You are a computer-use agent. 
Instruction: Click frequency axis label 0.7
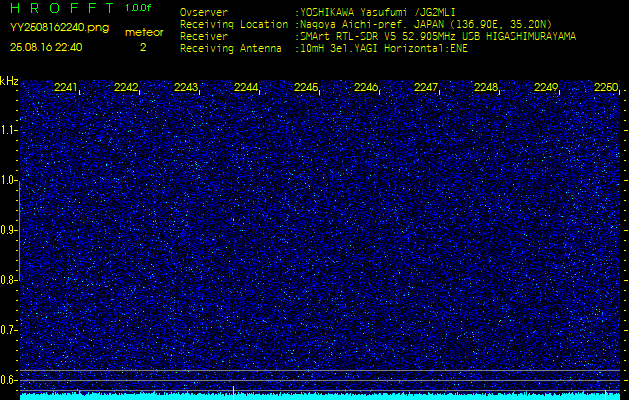(8, 330)
